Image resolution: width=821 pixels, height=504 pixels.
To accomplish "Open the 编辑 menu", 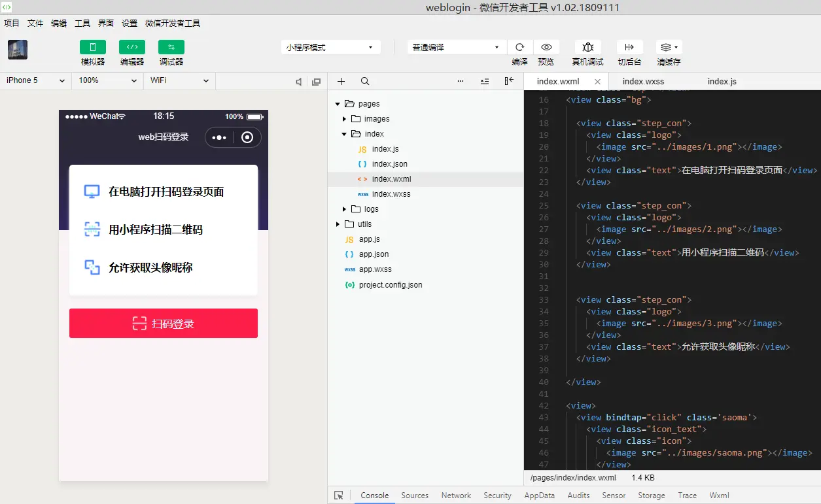I will (59, 23).
